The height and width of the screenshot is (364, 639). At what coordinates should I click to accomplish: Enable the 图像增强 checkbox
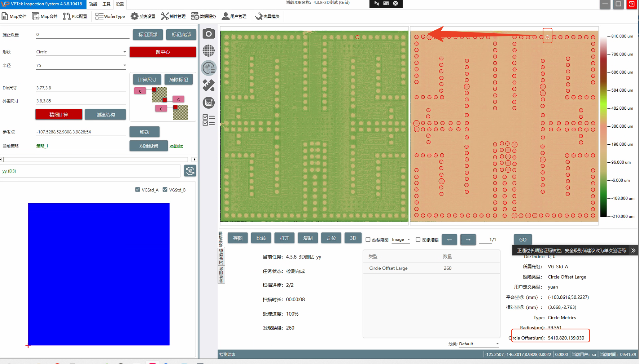point(418,240)
